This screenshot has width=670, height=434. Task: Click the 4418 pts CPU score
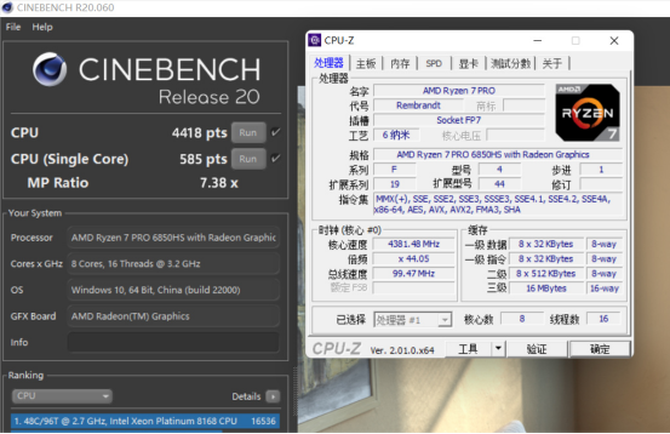click(x=199, y=133)
